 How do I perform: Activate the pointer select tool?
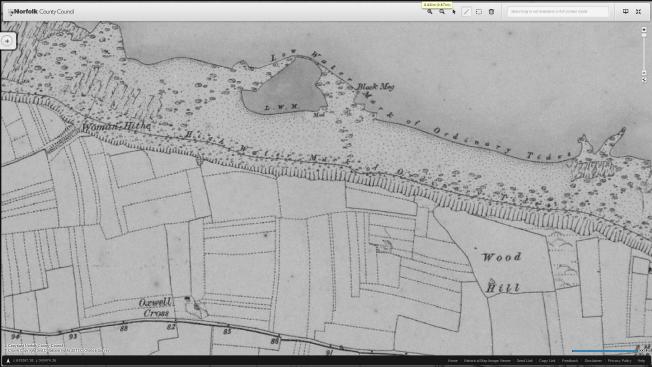(454, 12)
